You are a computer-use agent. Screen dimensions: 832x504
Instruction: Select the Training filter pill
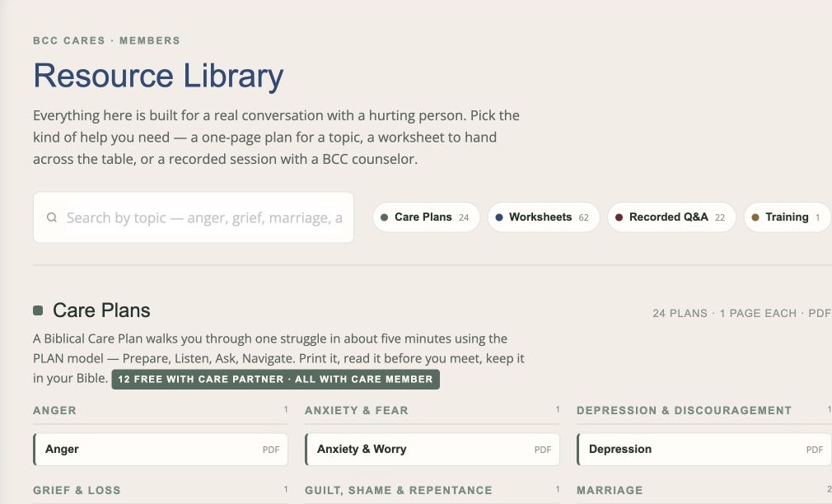(788, 217)
